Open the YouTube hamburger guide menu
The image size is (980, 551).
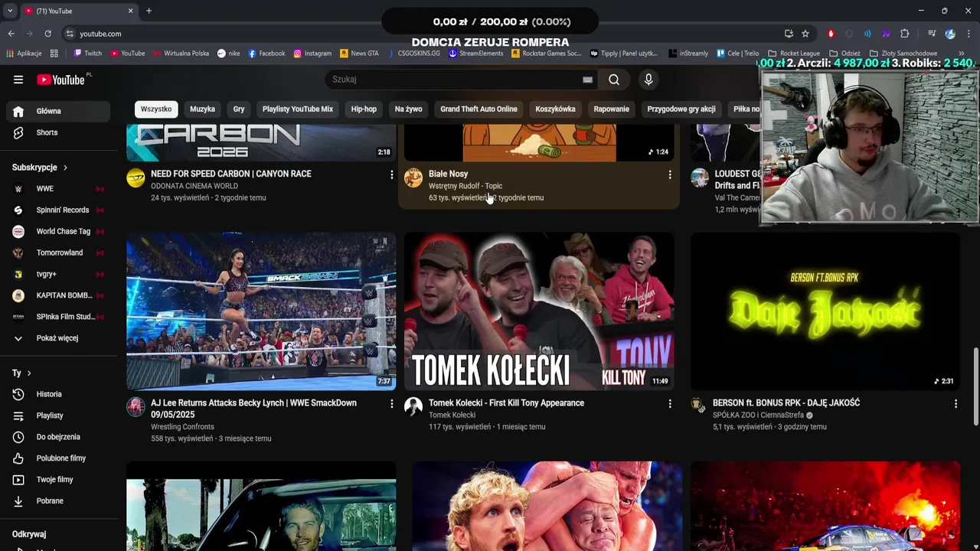[18, 80]
